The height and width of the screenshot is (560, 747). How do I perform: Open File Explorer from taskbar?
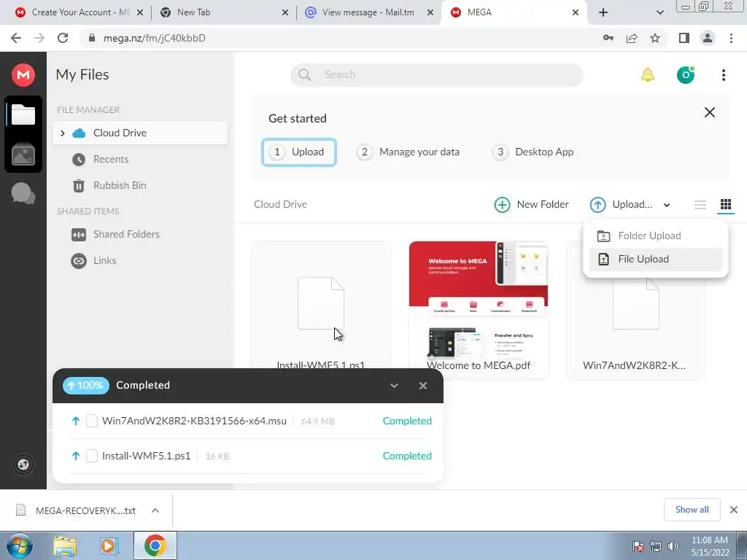pyautogui.click(x=65, y=545)
